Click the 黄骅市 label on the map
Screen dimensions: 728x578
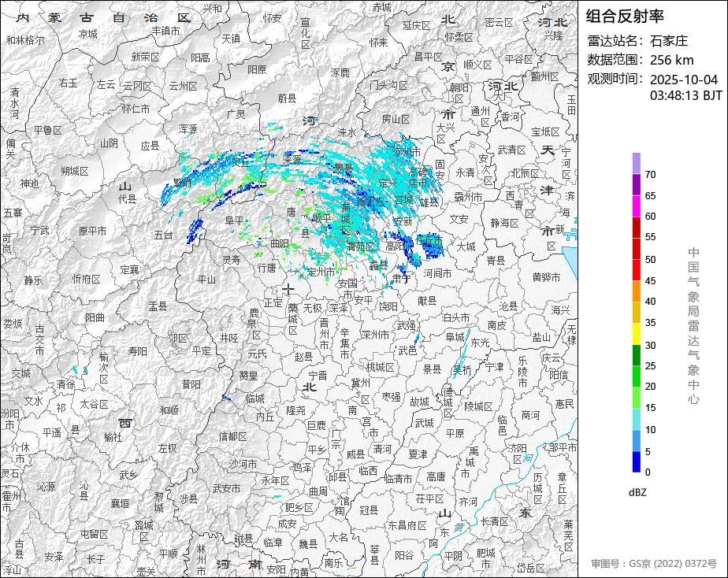[x=546, y=277]
